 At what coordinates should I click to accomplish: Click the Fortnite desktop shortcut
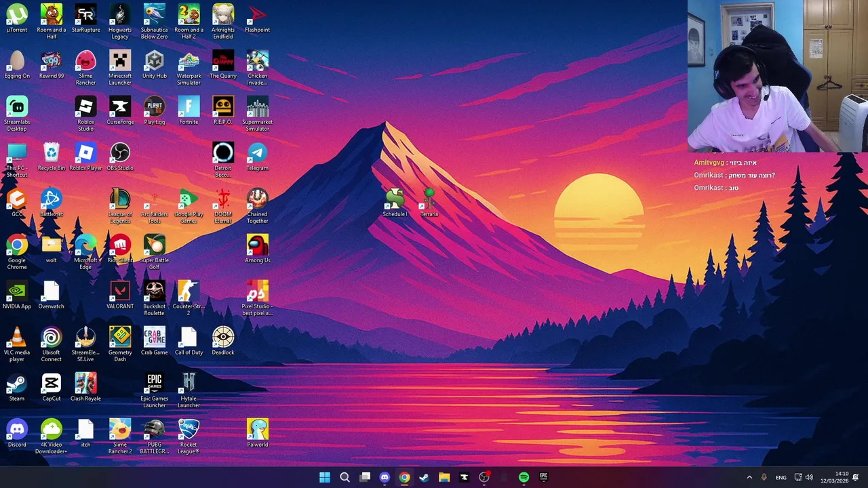coord(189,111)
